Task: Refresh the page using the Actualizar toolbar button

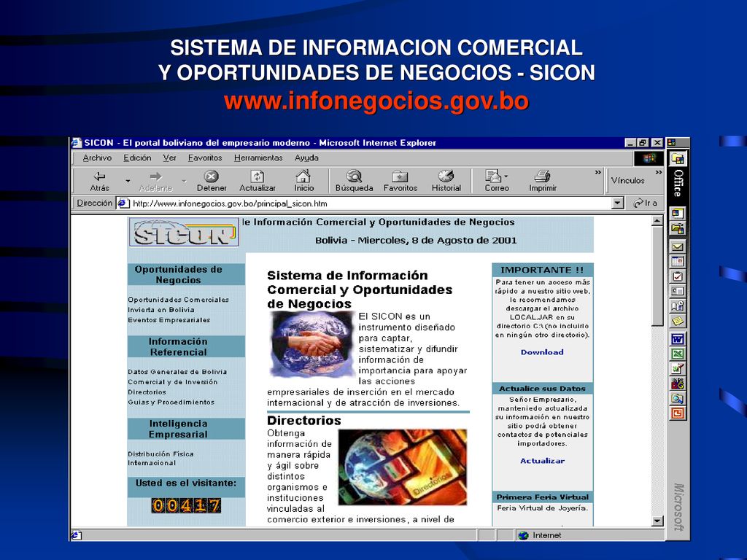Action: [x=258, y=181]
